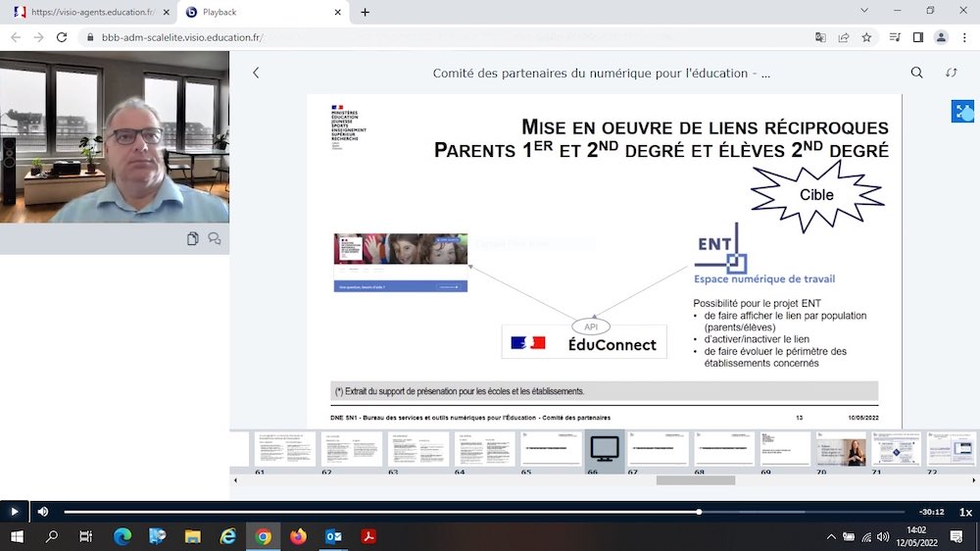
Task: Jump to slide thumbnail 65
Action: tap(551, 448)
